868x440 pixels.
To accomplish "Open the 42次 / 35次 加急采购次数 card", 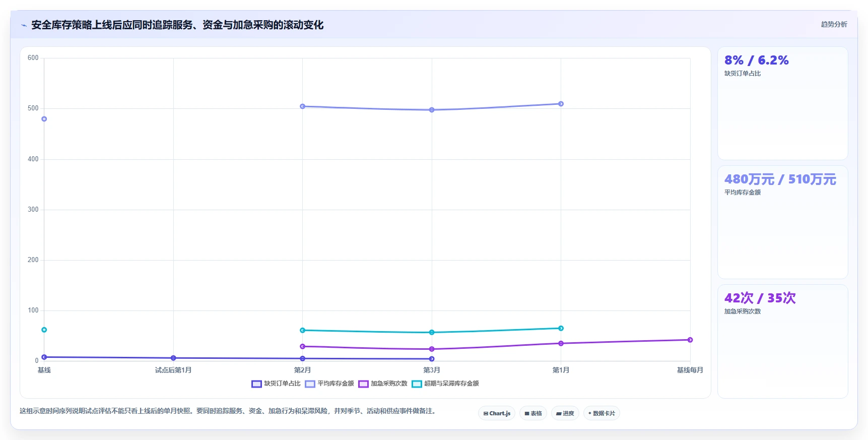I will (782, 341).
